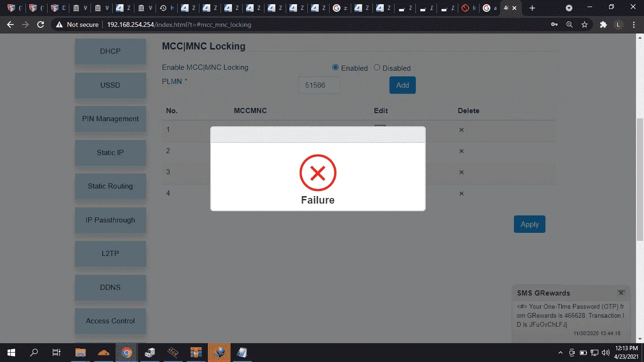644x362 pixels.
Task: Click the Add button next to PLMN
Action: pyautogui.click(x=403, y=85)
